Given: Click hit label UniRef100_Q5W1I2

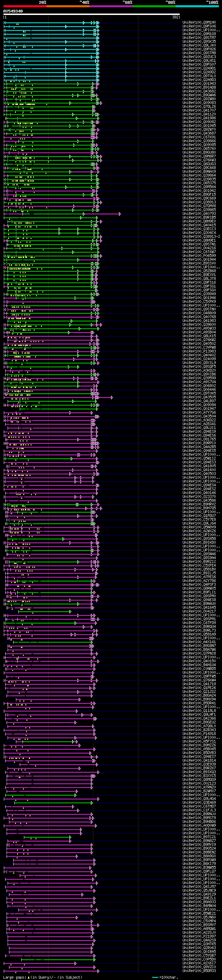Looking at the screenshot, I should (x=199, y=459).
